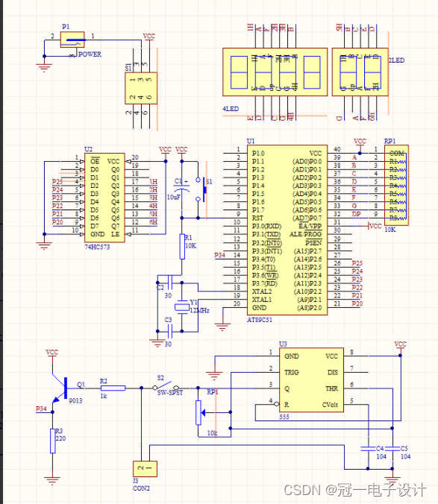Click the 'XTAL1' pin name on U1
The height and width of the screenshot is (504, 438).
point(262,299)
